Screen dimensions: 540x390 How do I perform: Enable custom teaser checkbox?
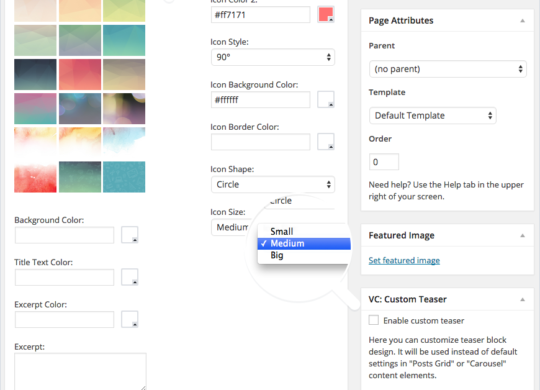[x=374, y=320]
